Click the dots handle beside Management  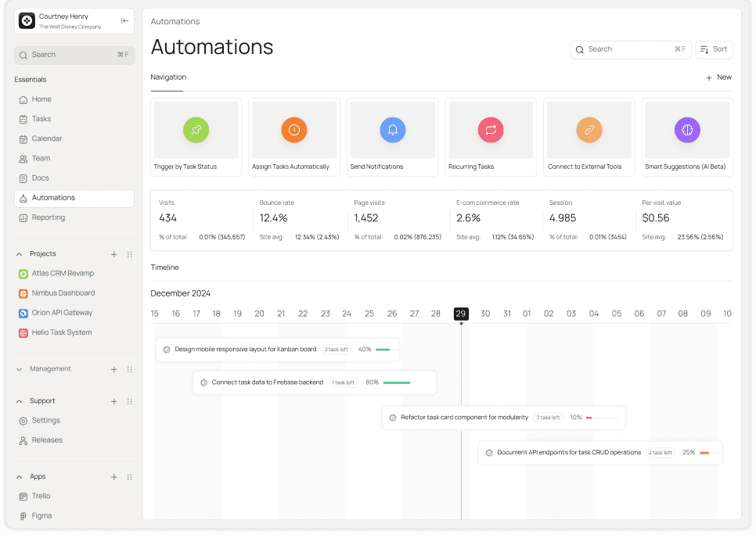click(129, 370)
